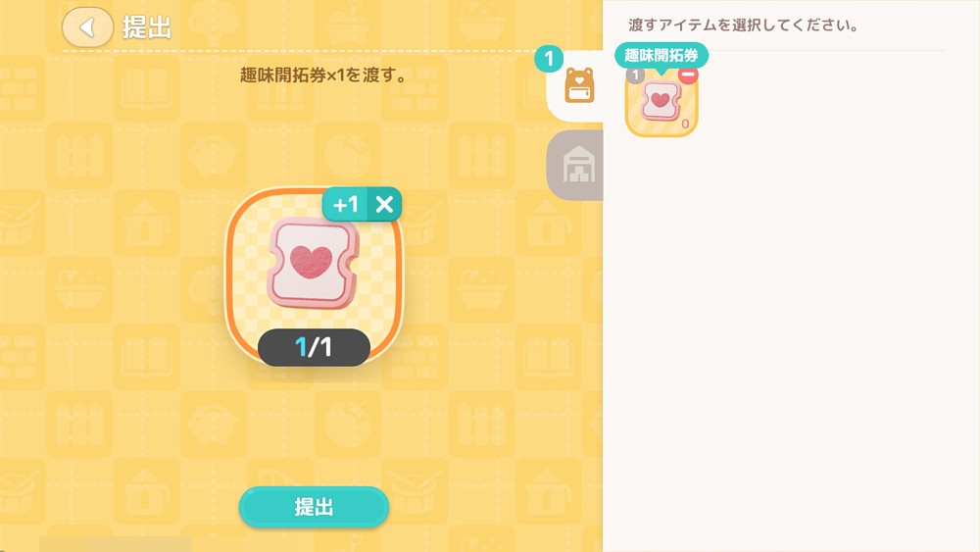Click the 渡すアイテムを選択してください prompt
Screen dimensions: 980x552
tap(743, 25)
